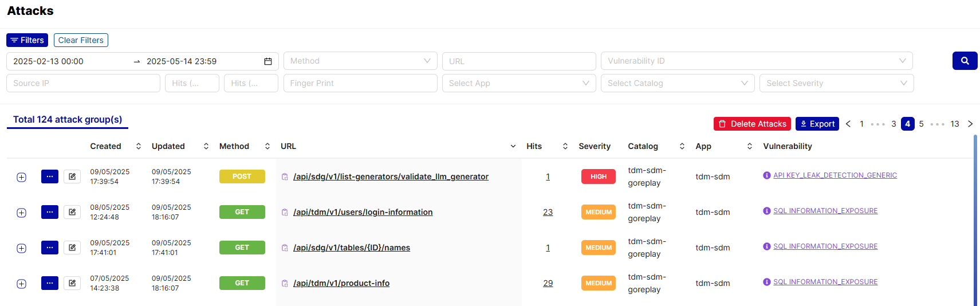This screenshot has height=306, width=980.
Task: Sort by the Created column
Action: [138, 147]
